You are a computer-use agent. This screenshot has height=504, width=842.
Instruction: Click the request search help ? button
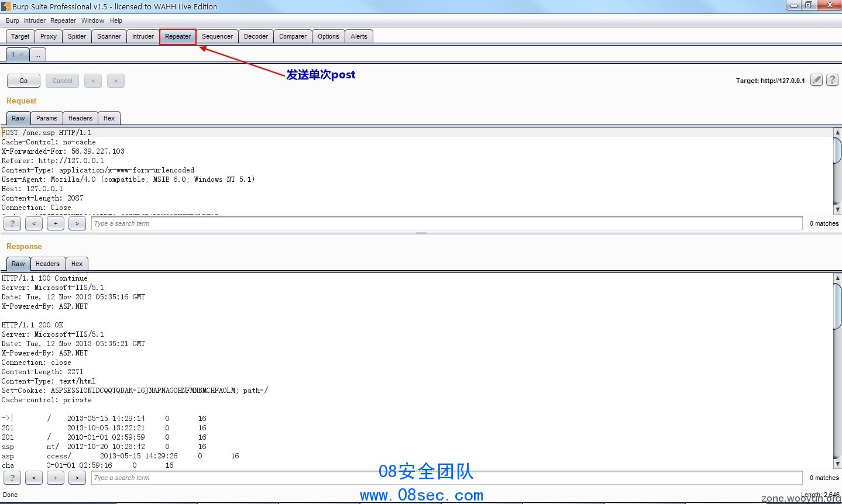tap(12, 223)
